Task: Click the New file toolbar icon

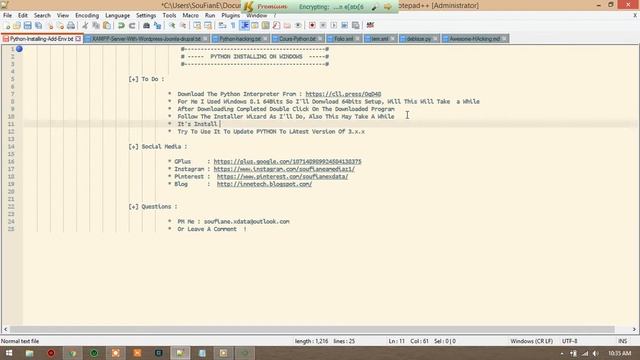Action: [6, 25]
